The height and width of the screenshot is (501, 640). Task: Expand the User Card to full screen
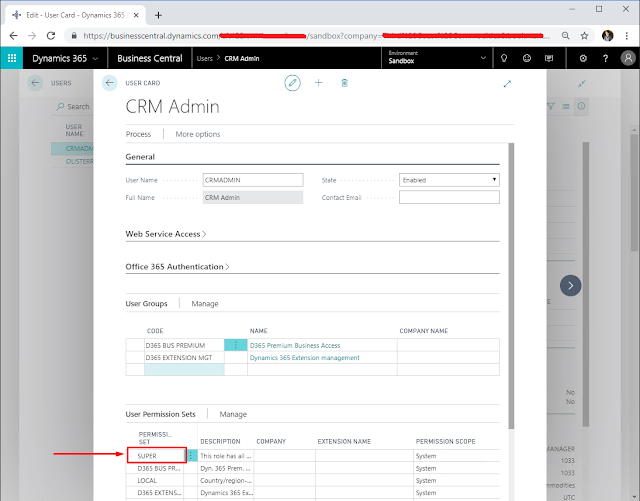[507, 84]
